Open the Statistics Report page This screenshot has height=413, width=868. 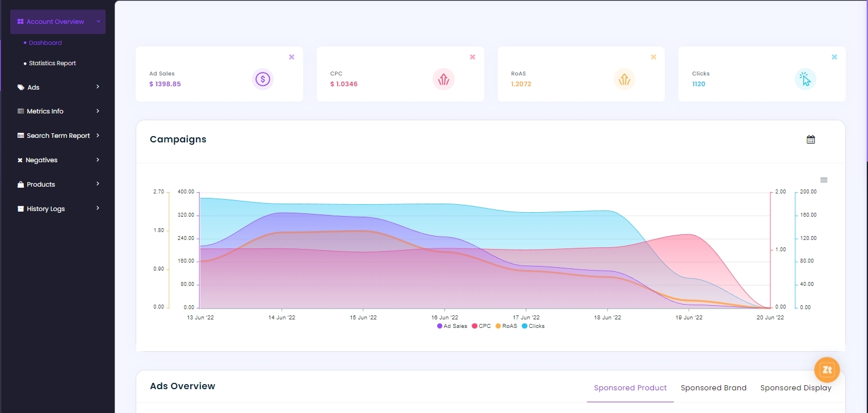click(x=53, y=63)
